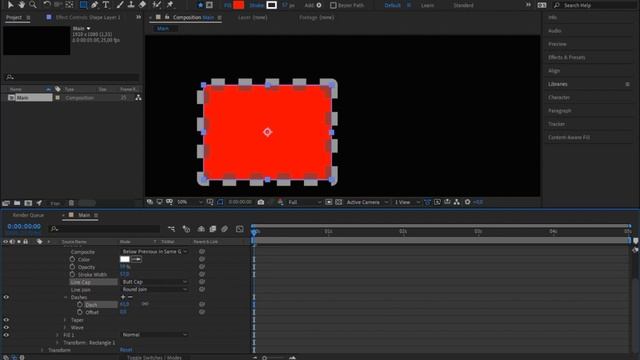Viewport: 640px width, 360px height.
Task: Switch to the Project panel tab
Action: point(14,18)
